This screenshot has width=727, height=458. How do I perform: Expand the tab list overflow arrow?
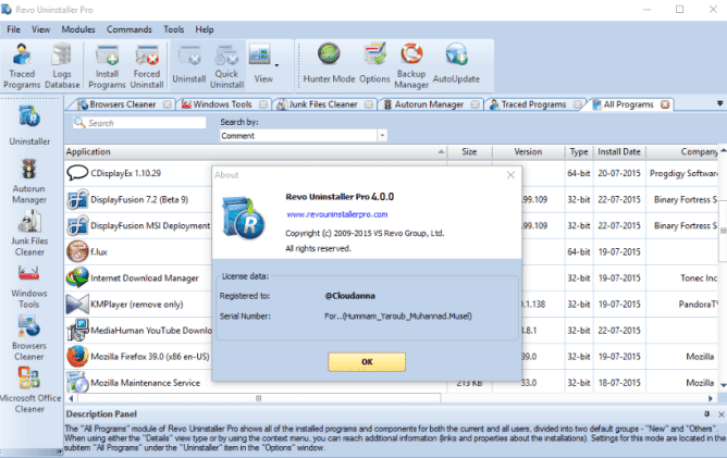click(x=719, y=103)
